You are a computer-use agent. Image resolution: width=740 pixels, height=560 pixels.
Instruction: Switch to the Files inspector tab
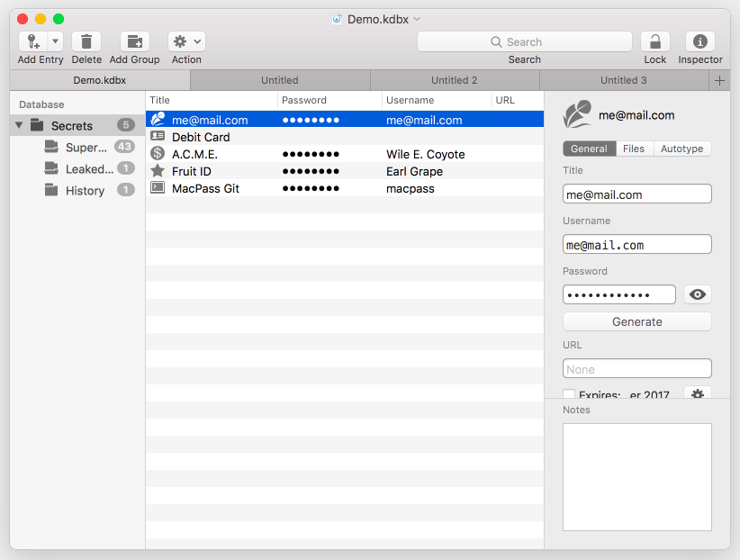(x=634, y=149)
